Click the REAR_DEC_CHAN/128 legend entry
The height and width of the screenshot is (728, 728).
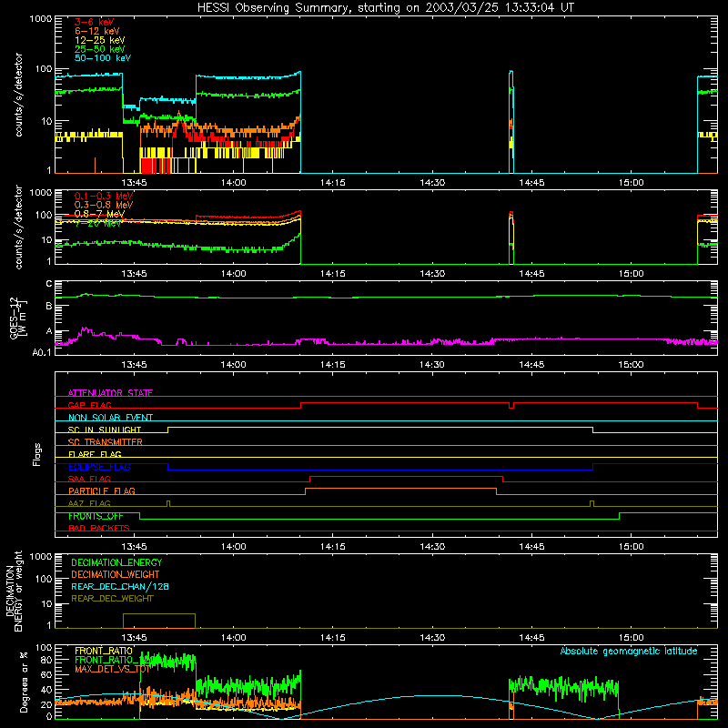pos(120,586)
